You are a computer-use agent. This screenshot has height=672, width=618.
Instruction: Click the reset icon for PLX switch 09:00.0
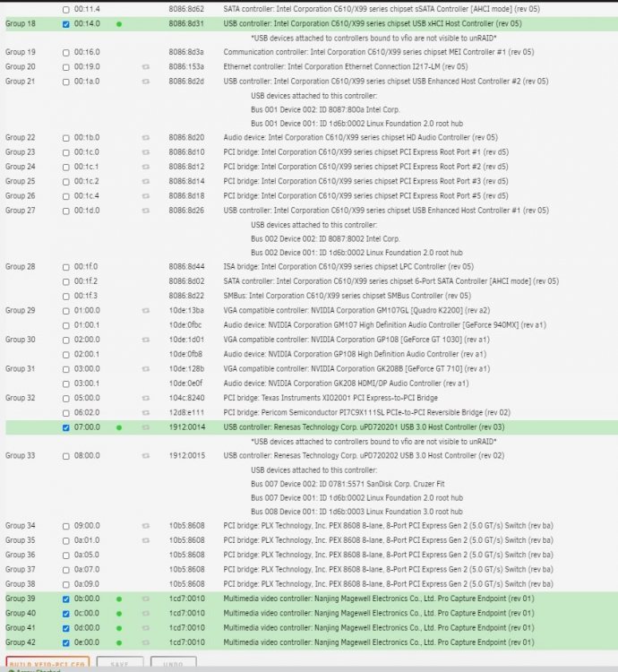point(146,525)
